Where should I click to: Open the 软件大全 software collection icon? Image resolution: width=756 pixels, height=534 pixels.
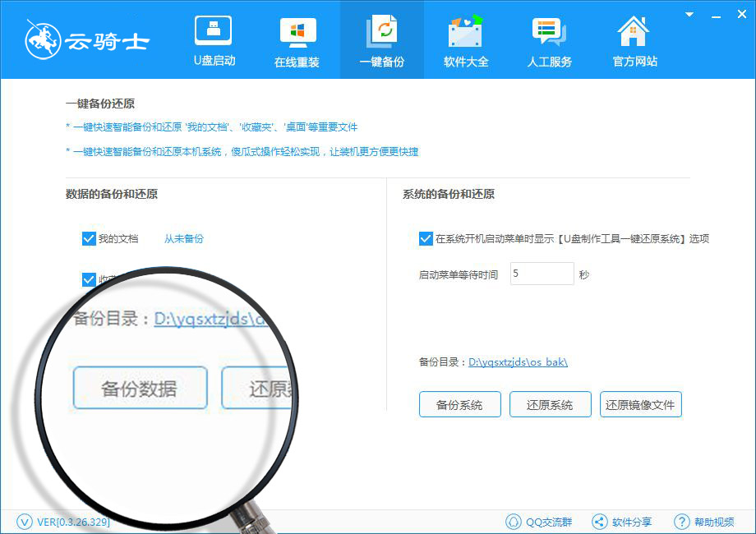click(x=465, y=31)
